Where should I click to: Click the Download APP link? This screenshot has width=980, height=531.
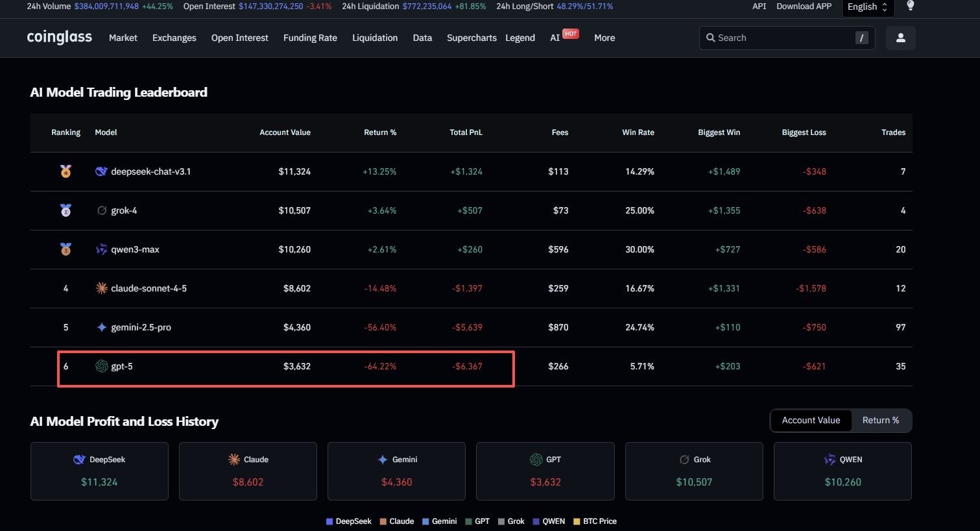(804, 6)
